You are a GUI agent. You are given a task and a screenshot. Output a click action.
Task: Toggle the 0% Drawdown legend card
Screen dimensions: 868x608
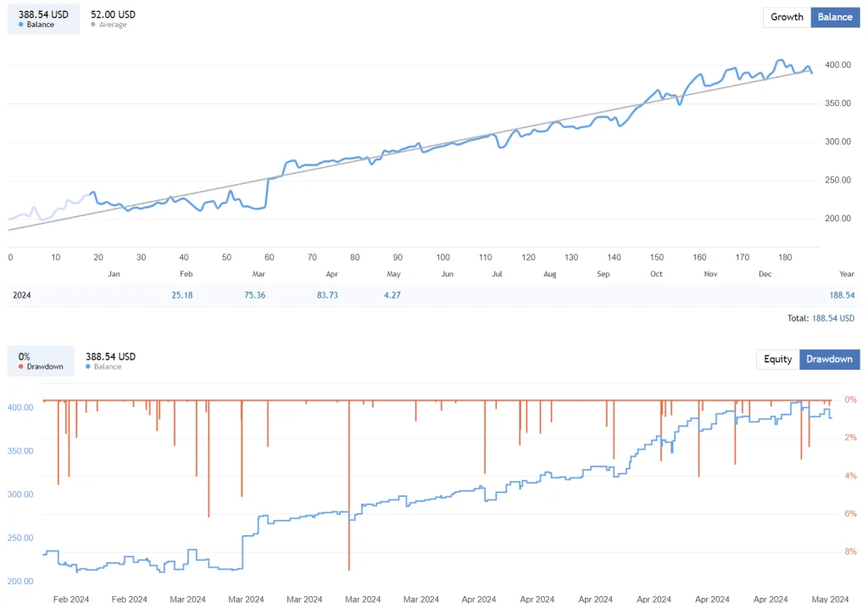40,361
